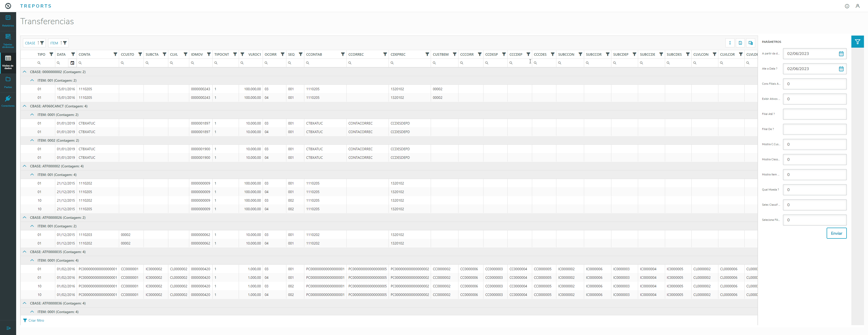868x335 pixels.
Task: Click the export to xlsx icon
Action: click(x=740, y=43)
